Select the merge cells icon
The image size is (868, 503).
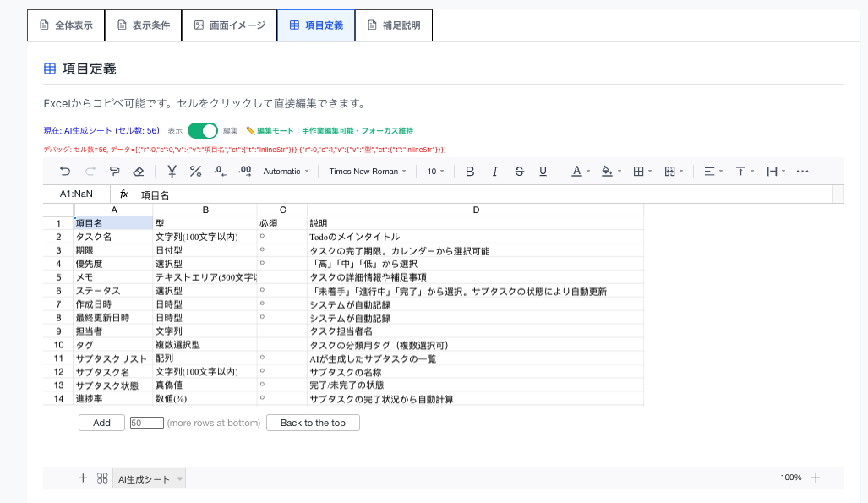pos(670,172)
